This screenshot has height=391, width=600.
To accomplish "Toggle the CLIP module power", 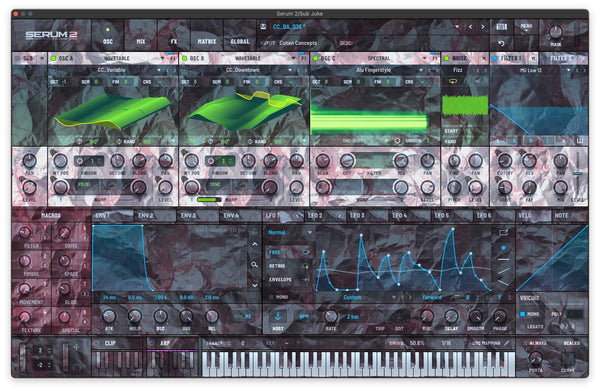I will (x=96, y=343).
